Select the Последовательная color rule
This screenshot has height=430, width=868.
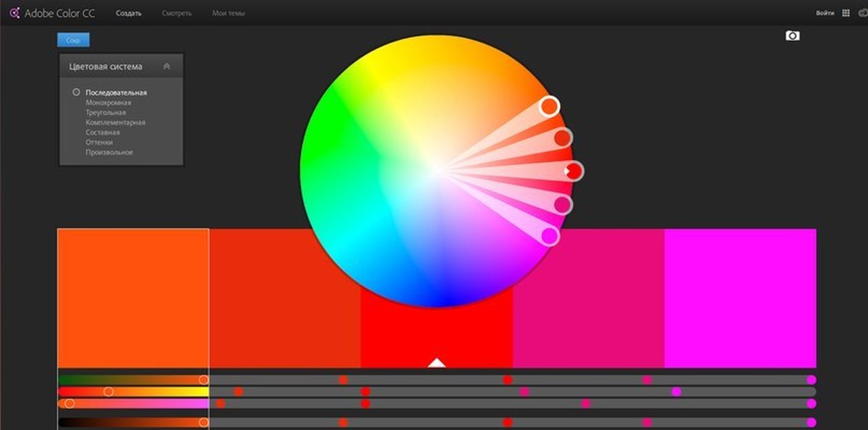tap(116, 93)
